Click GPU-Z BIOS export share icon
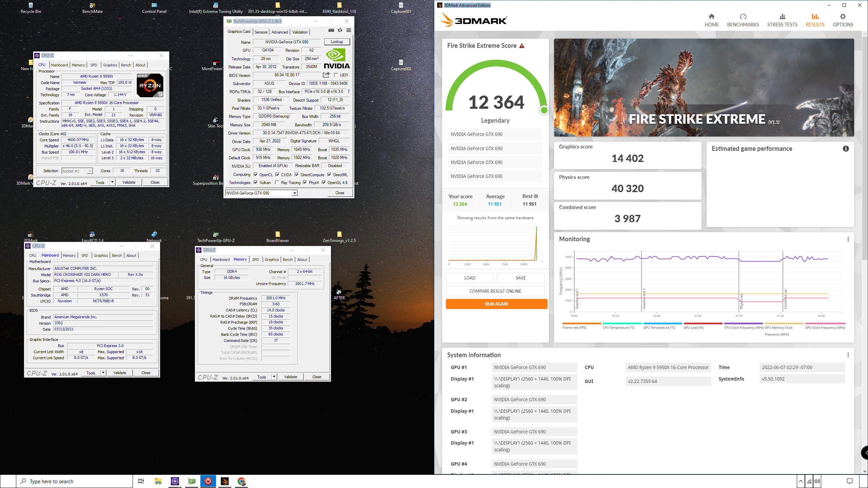The image size is (868, 488). point(326,75)
